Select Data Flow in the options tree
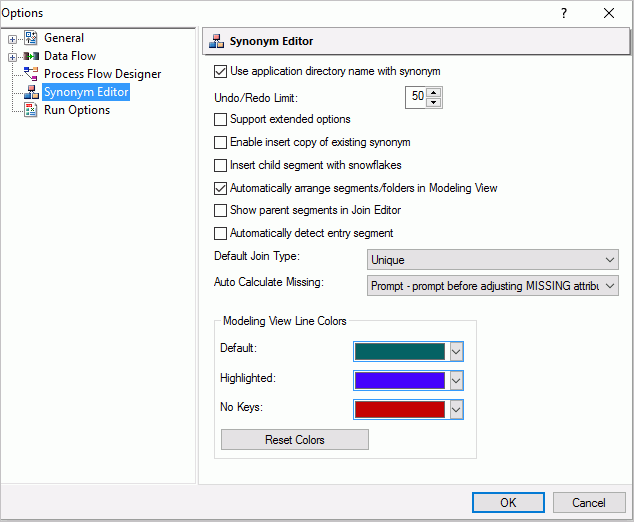Image resolution: width=634 pixels, height=522 pixels. point(70,56)
